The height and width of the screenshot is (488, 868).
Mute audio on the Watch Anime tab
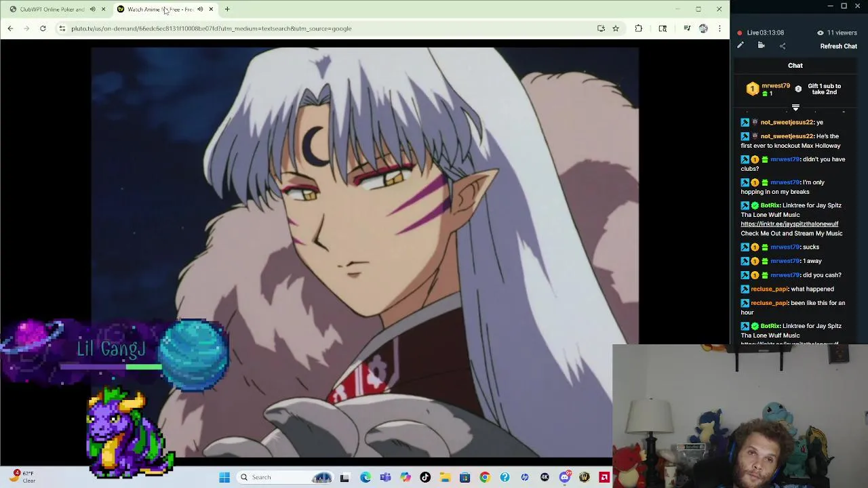click(x=200, y=9)
